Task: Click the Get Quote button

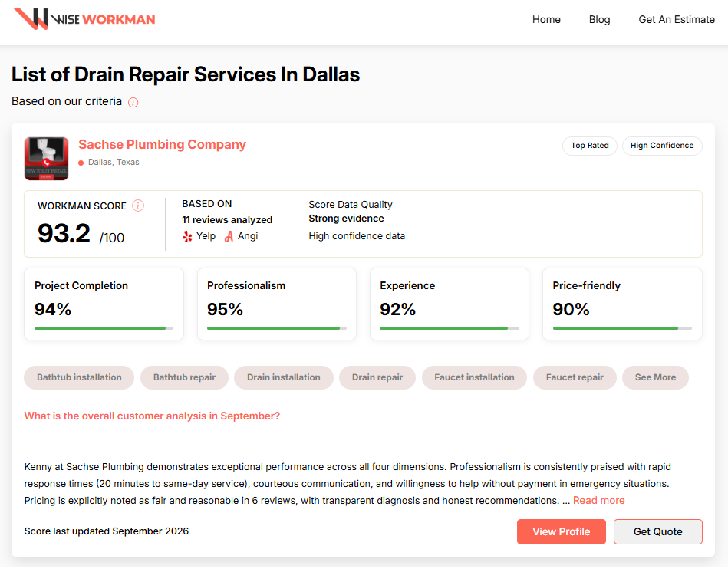Action: tap(658, 532)
